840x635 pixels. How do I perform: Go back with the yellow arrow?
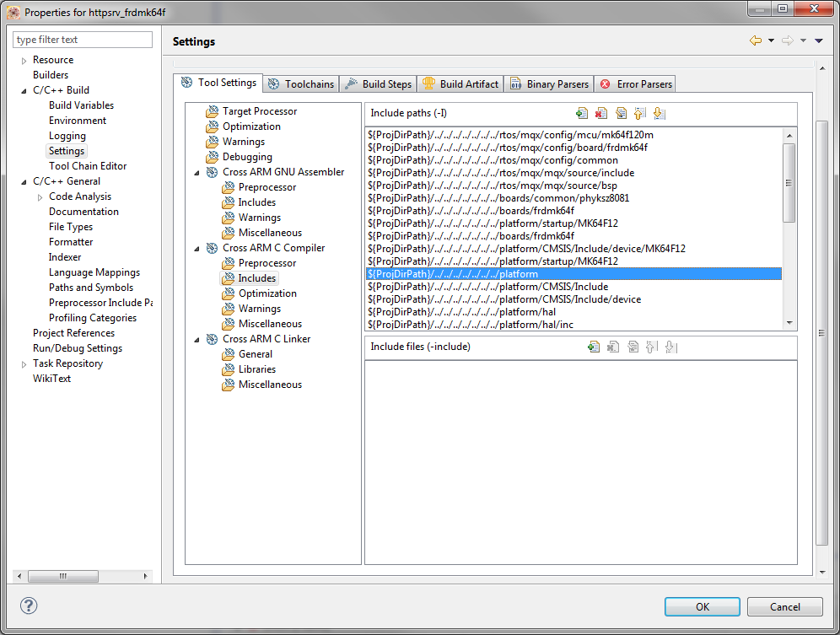(x=756, y=40)
